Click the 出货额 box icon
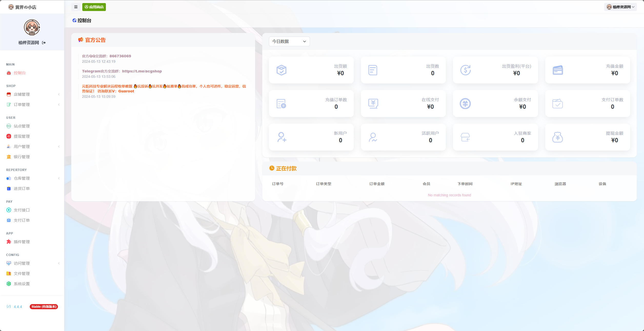This screenshot has height=331, width=644. (x=281, y=70)
